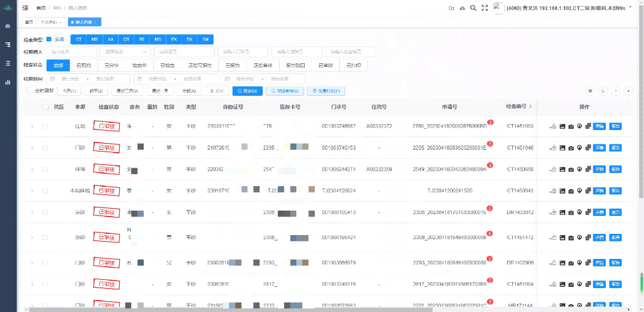Expand the row with exam number CT1451040
This screenshot has width=644, height=312.
click(32, 147)
